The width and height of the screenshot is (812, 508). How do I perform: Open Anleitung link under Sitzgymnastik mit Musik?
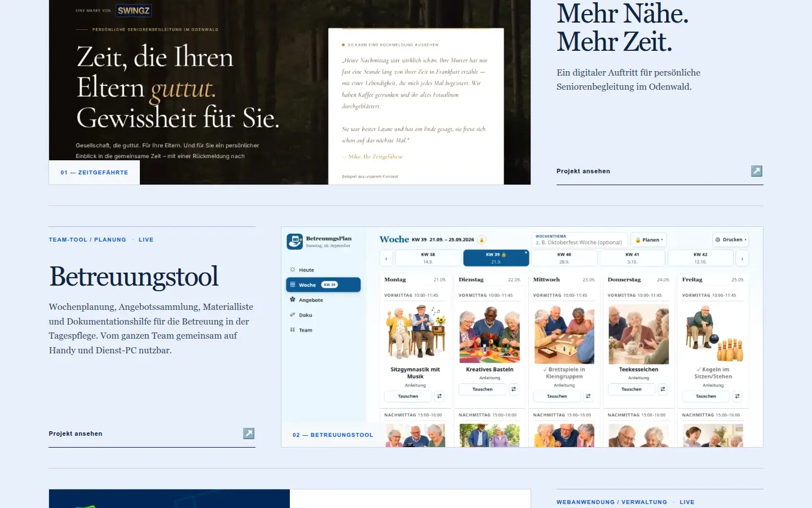(415, 385)
